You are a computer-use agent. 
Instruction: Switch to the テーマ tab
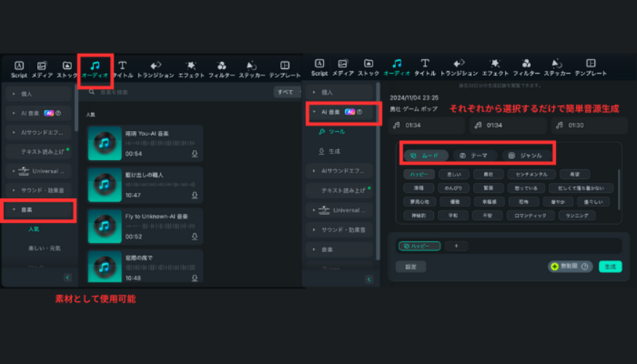pyautogui.click(x=475, y=156)
